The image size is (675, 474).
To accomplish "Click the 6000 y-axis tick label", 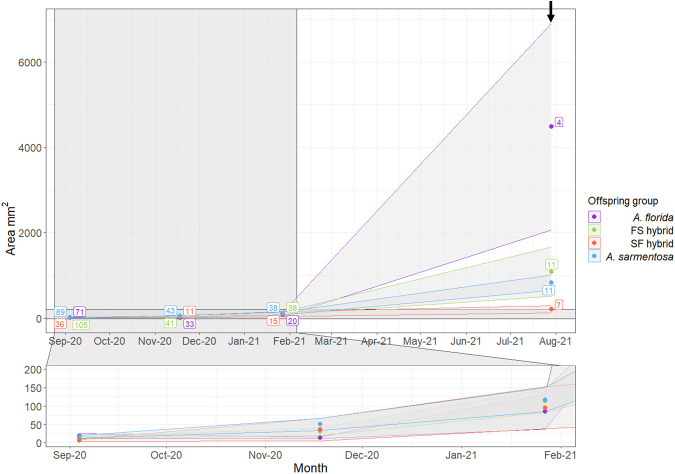I will [30, 62].
